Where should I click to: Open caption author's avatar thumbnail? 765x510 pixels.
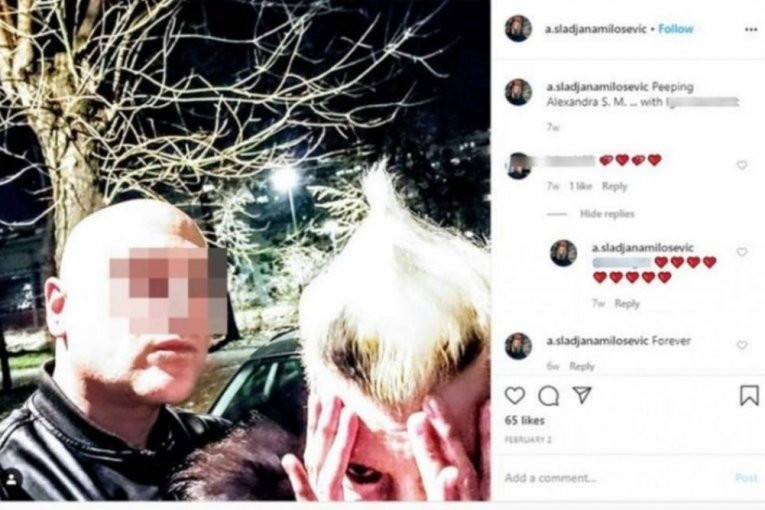[x=518, y=92]
